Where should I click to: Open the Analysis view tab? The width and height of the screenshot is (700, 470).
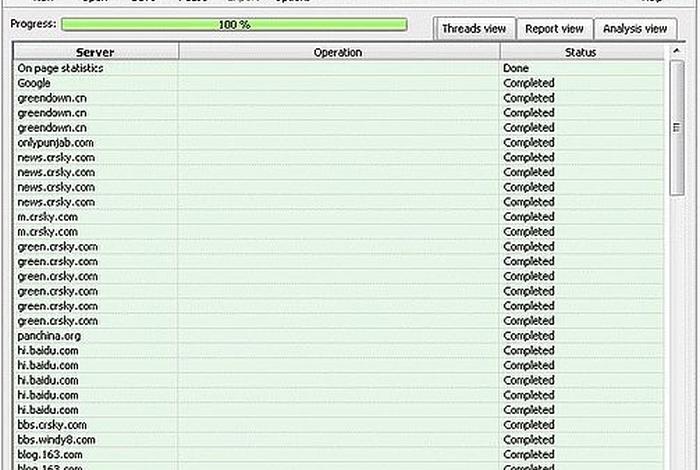pos(635,29)
